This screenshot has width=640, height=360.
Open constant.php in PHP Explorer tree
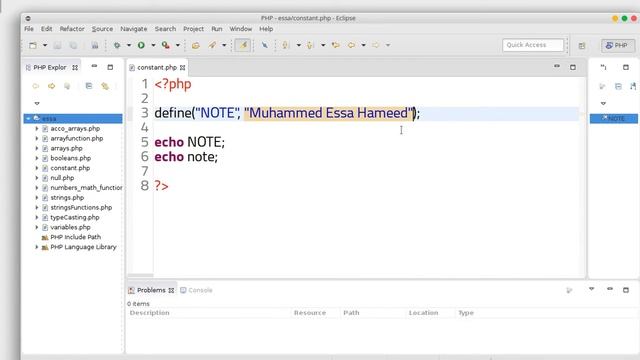click(70, 168)
